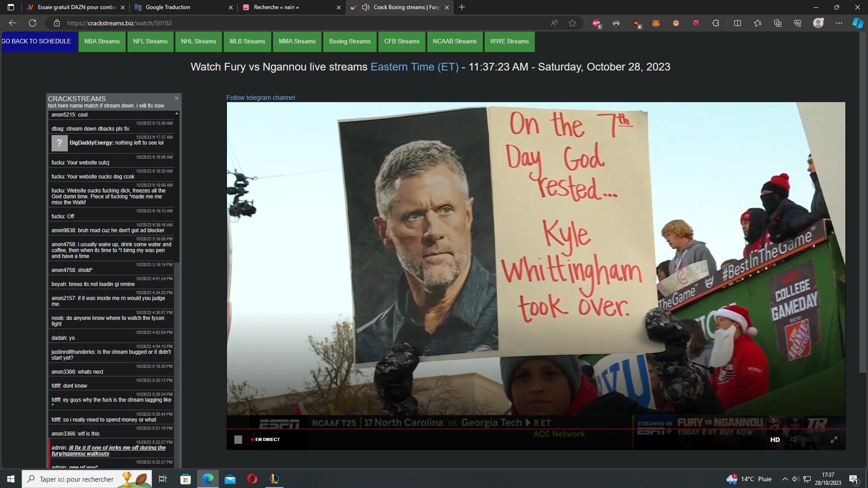Open a new browser tab
Viewport: 868px width, 488px height.
click(462, 7)
